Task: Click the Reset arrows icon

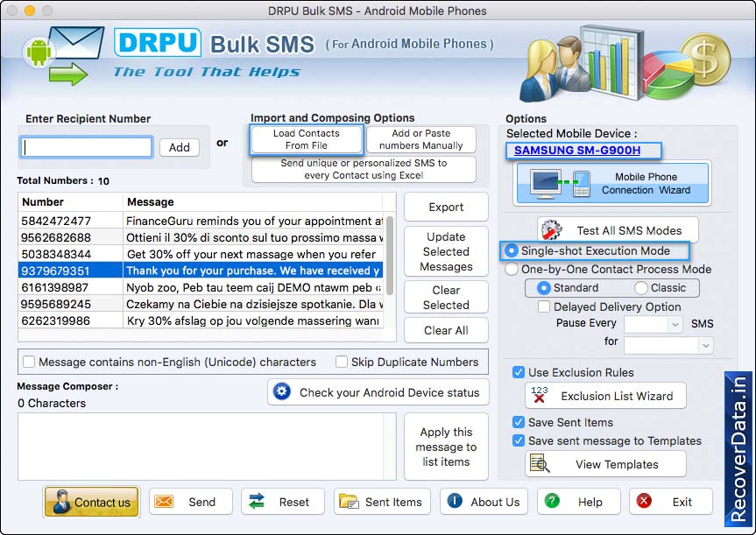Action: [257, 501]
